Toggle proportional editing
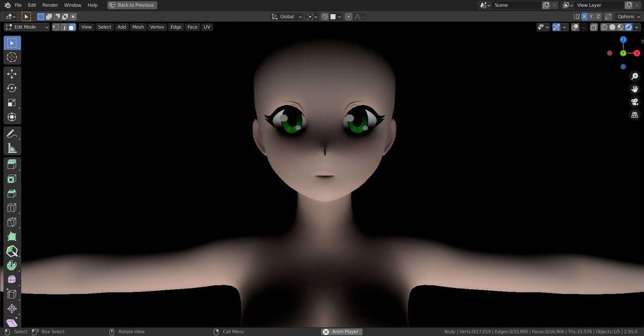644x336 pixels. coord(349,17)
